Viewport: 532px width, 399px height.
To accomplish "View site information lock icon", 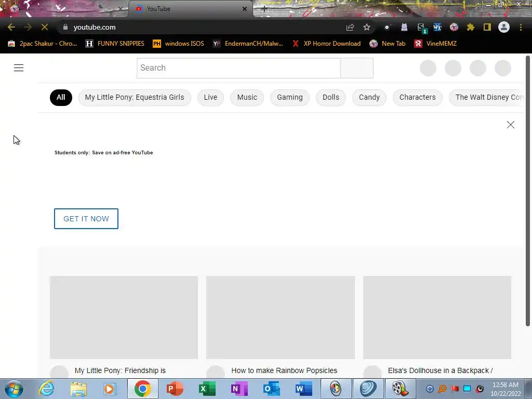I will (x=65, y=27).
